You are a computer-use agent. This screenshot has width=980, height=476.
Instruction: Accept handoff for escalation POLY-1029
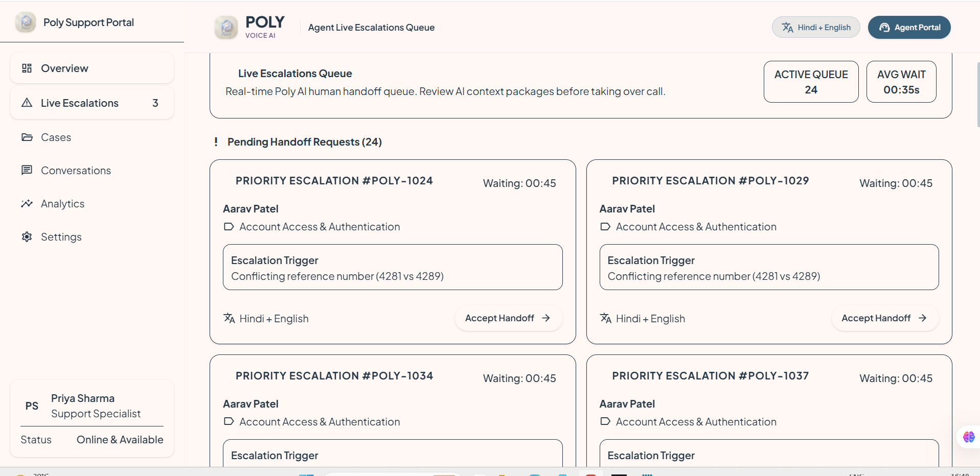pos(885,318)
